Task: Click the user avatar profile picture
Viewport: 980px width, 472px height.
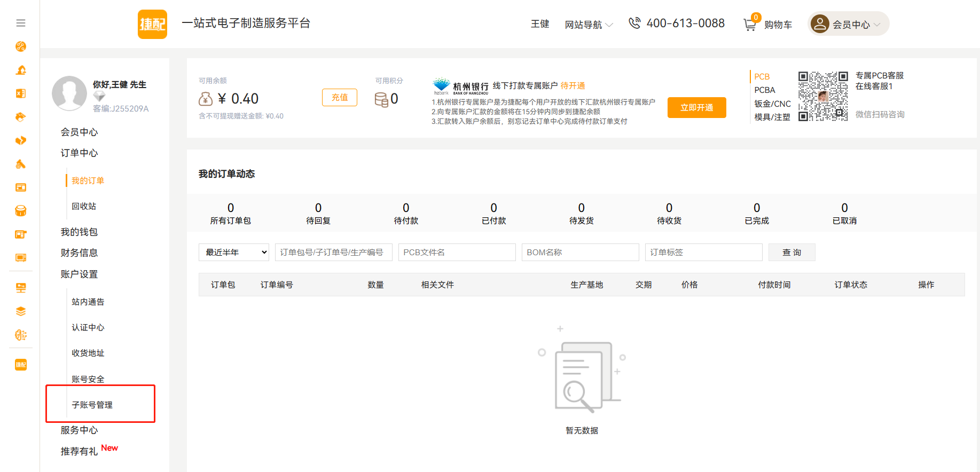Action: click(x=69, y=93)
